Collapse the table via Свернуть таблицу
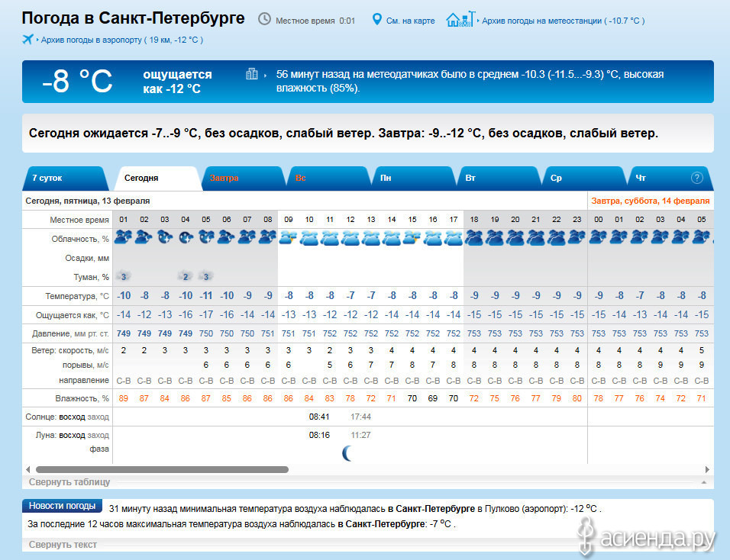 69,482
